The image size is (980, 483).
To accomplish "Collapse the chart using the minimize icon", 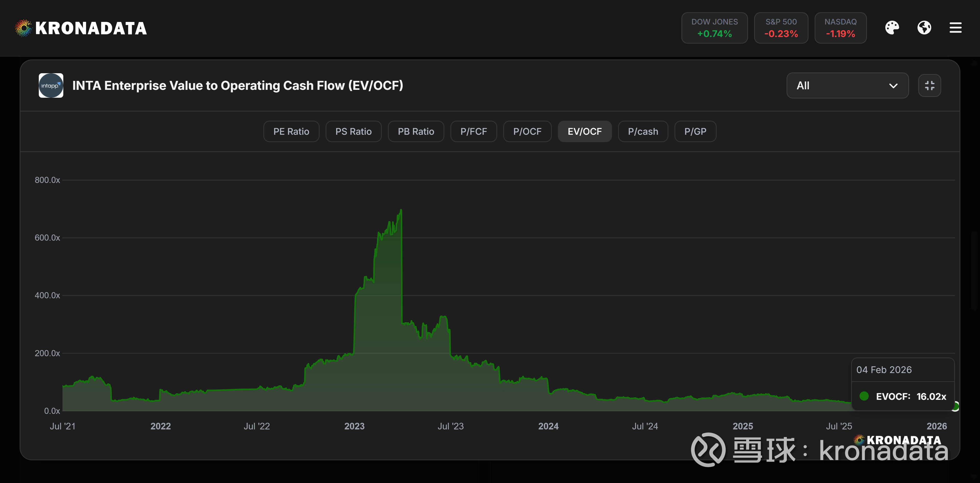I will pyautogui.click(x=929, y=85).
